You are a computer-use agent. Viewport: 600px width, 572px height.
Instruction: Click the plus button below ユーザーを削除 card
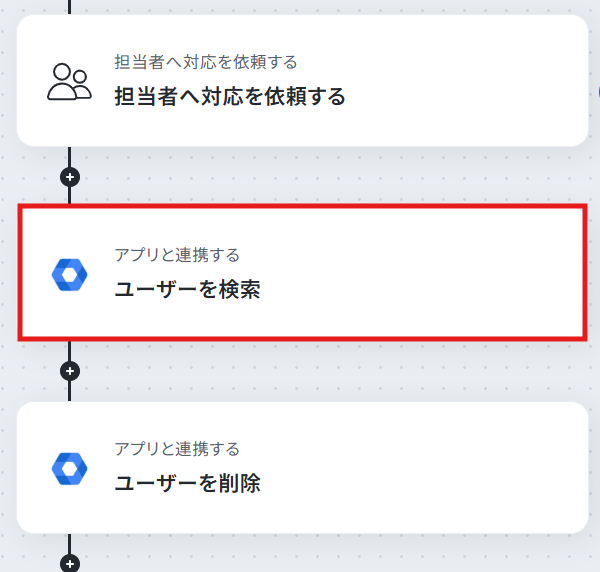point(69,564)
